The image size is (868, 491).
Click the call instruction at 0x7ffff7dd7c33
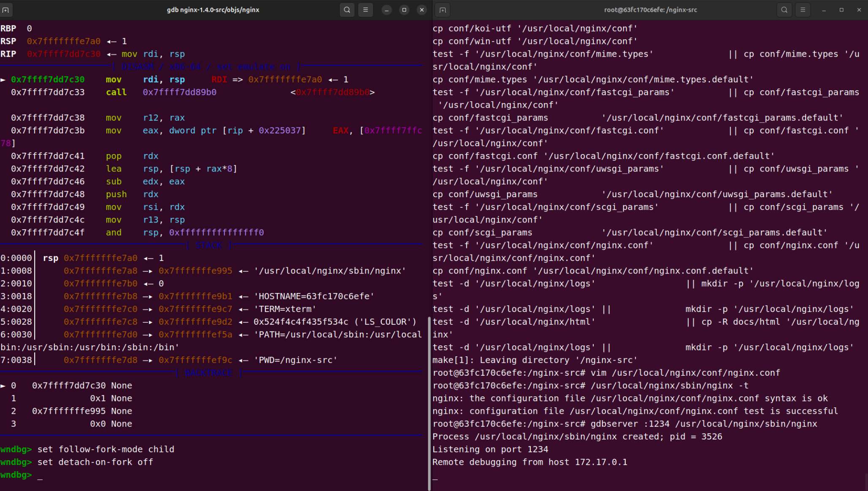tap(193, 92)
